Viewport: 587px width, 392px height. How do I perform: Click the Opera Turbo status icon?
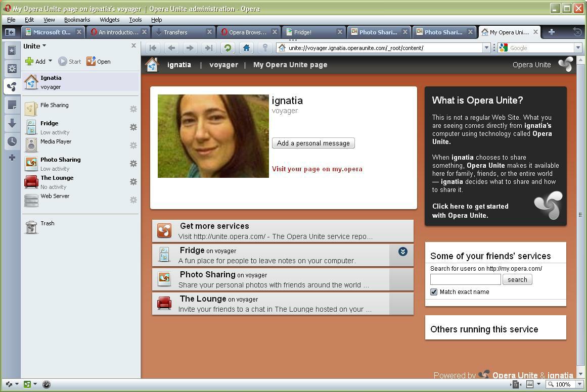(47, 384)
